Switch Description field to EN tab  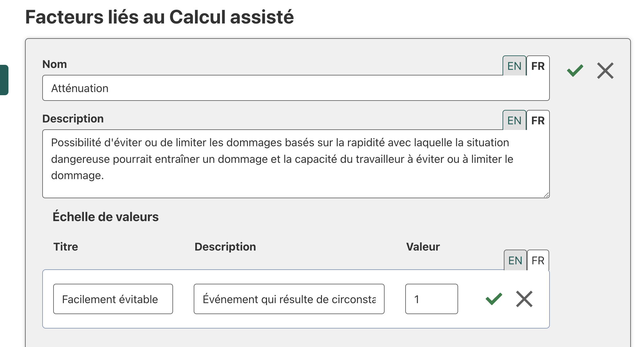coord(514,121)
